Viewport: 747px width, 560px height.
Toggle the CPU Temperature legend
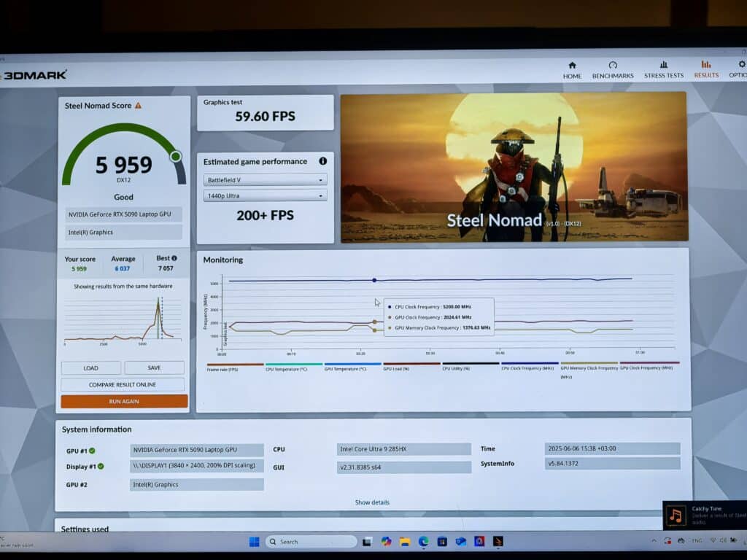coord(293,367)
